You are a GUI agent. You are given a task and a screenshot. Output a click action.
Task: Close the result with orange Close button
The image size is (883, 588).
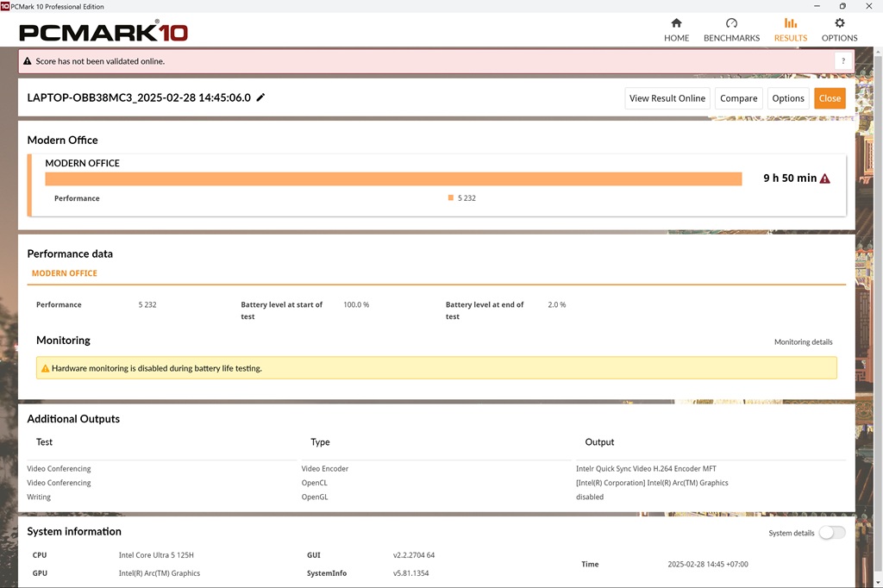click(x=830, y=98)
